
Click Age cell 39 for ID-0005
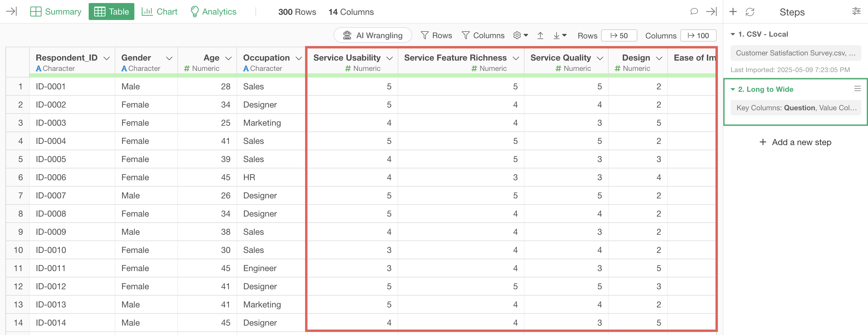(207, 159)
